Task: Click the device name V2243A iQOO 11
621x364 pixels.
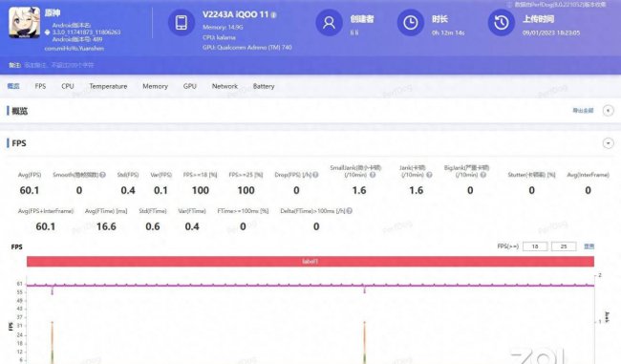Action: 236,14
